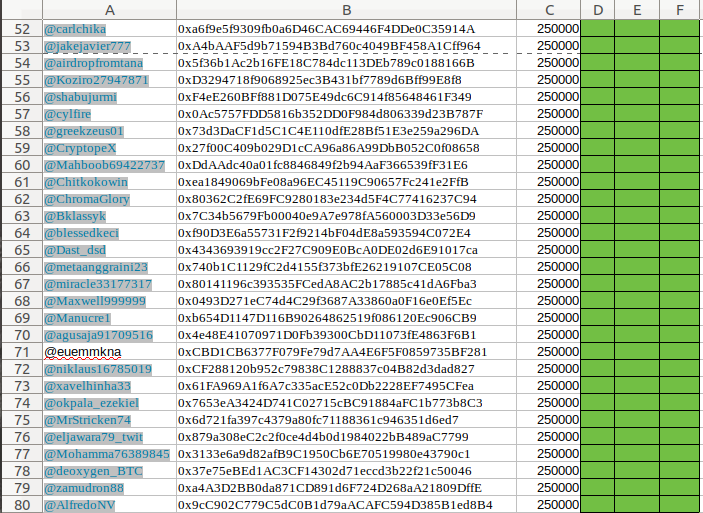
Task: Select the 250000 value in row 52
Action: (549, 29)
